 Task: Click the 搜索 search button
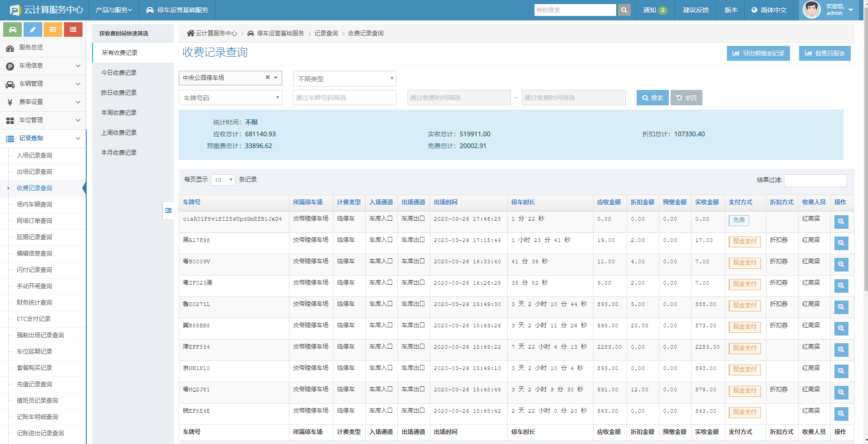tap(652, 98)
